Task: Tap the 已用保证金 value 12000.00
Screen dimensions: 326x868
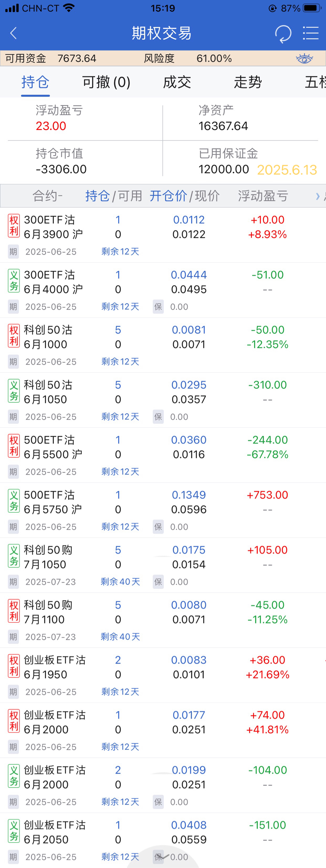Action: click(x=224, y=169)
